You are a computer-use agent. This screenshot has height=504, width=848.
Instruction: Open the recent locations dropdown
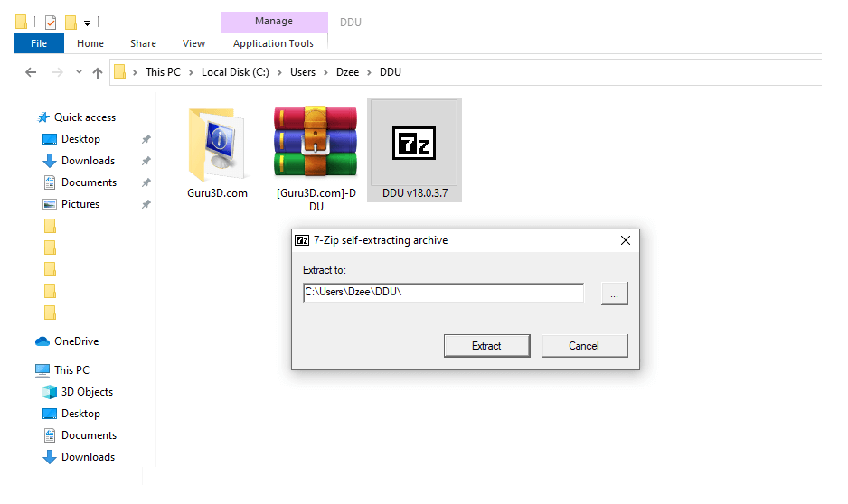tap(79, 72)
